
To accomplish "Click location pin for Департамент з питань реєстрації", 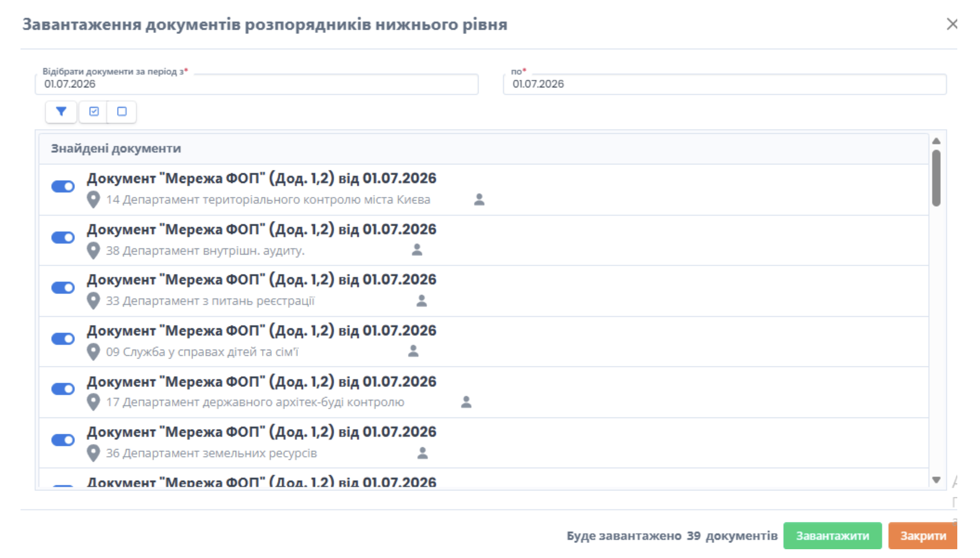I will click(93, 301).
